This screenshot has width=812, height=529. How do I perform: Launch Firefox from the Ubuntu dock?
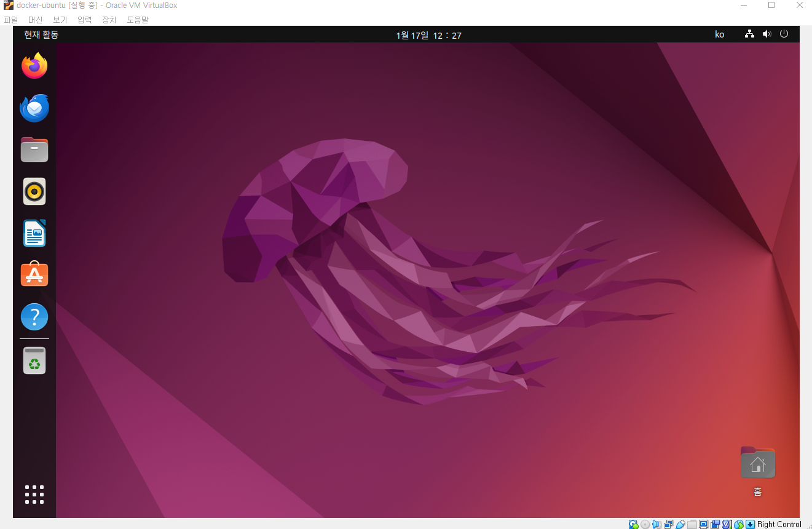click(34, 66)
